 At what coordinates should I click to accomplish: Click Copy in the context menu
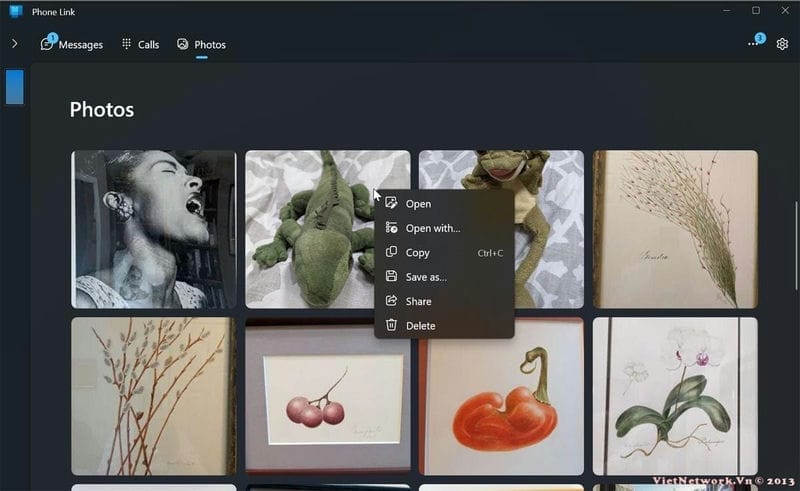coord(417,253)
